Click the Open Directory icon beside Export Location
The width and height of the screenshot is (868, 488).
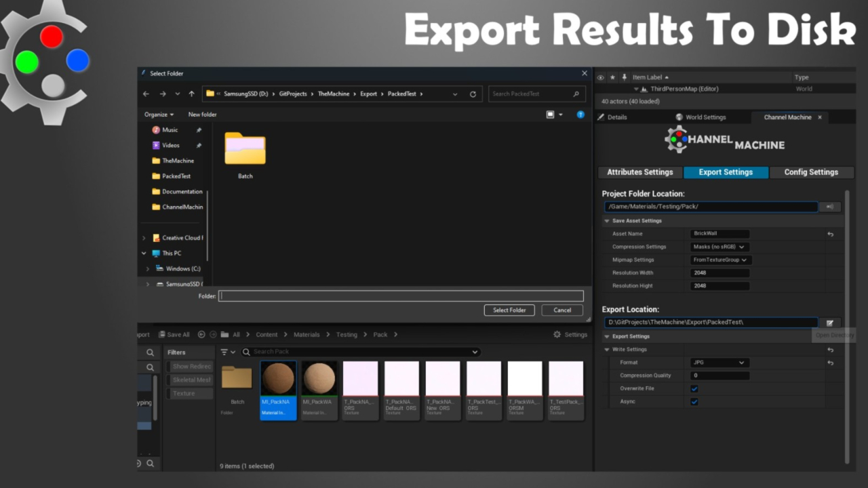pyautogui.click(x=830, y=323)
